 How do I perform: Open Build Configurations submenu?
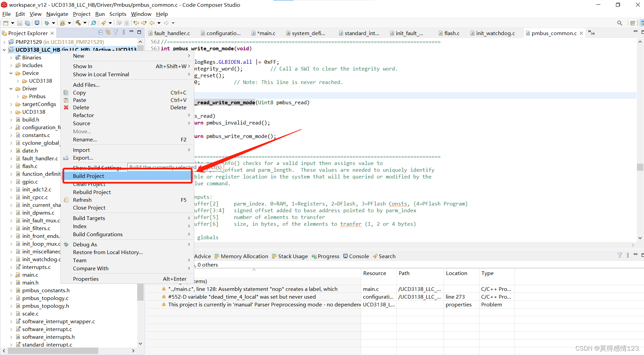tap(127, 234)
